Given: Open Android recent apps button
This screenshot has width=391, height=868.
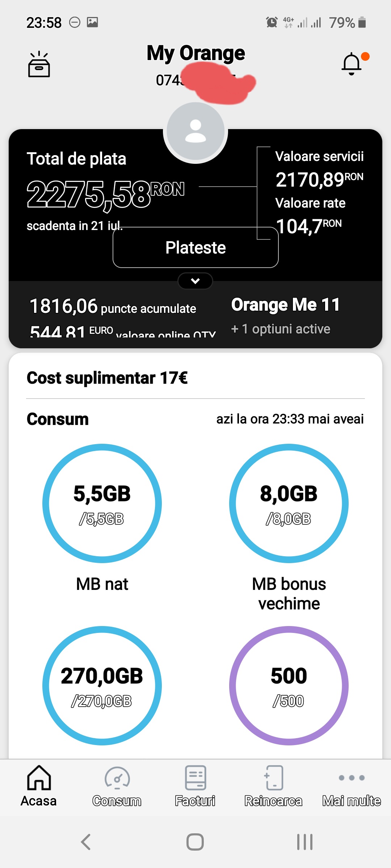Looking at the screenshot, I should click(x=304, y=842).
